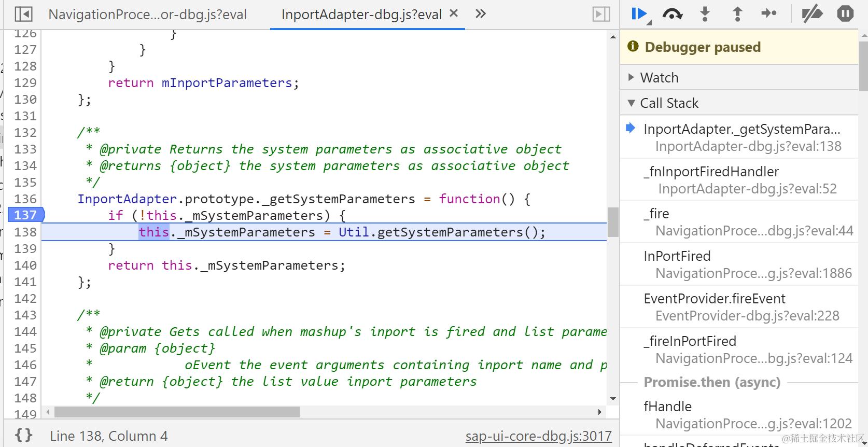
Task: Open EventProvider-dbg.js?eval:228 location
Action: [747, 316]
